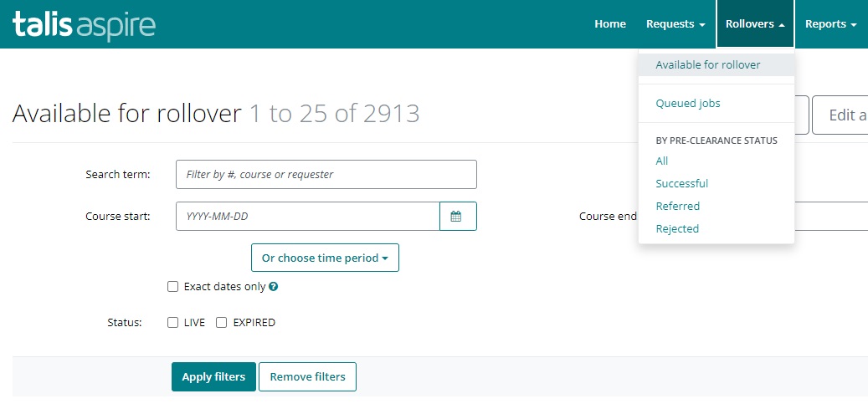868x409 pixels.
Task: Check the EXPIRED status checkbox
Action: (x=222, y=322)
